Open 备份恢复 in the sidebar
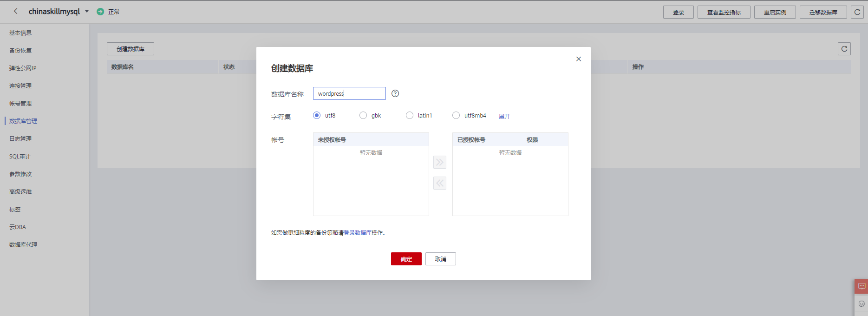The image size is (868, 316). click(20, 51)
